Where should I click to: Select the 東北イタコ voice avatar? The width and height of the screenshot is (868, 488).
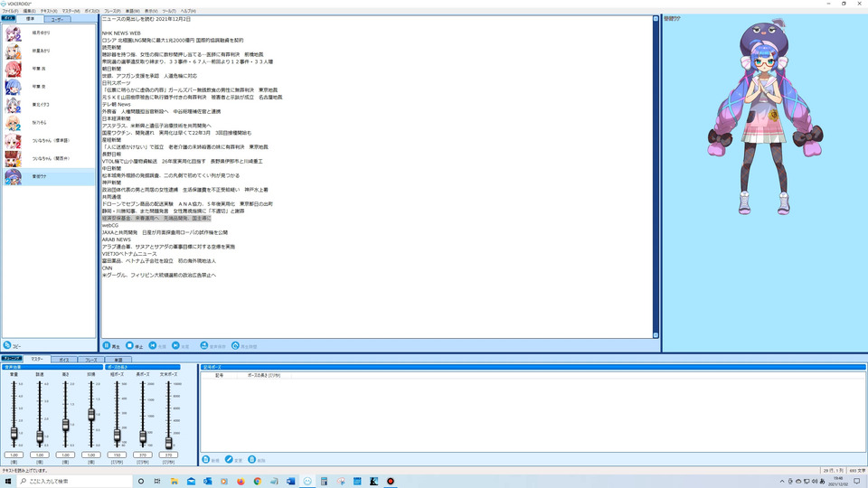point(14,105)
